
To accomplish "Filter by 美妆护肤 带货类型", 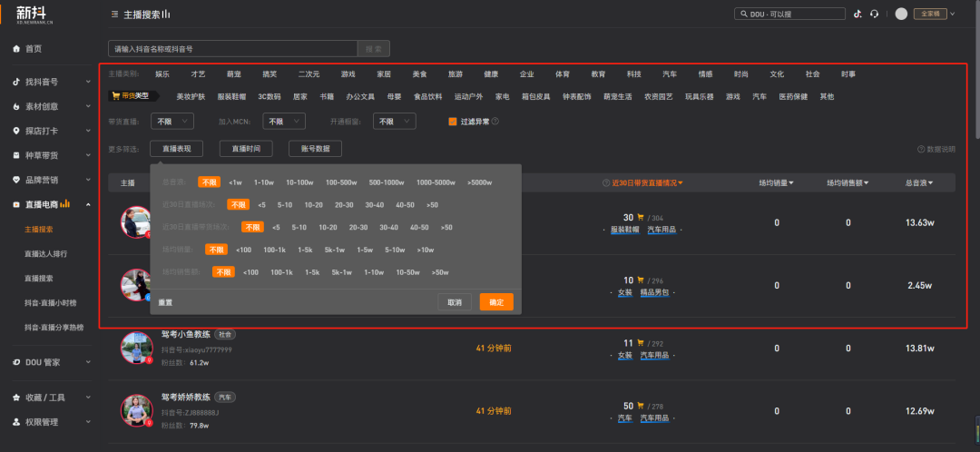I will 191,97.
